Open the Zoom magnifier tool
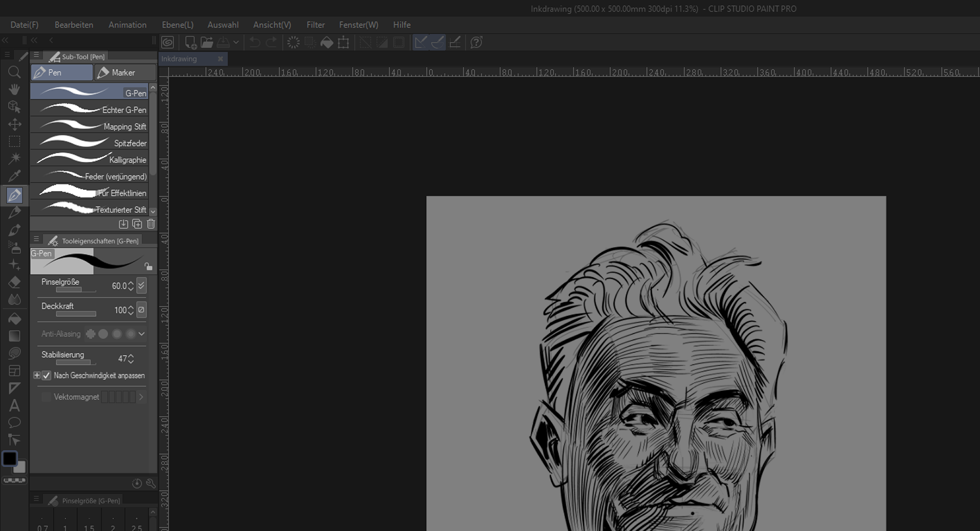 click(14, 72)
